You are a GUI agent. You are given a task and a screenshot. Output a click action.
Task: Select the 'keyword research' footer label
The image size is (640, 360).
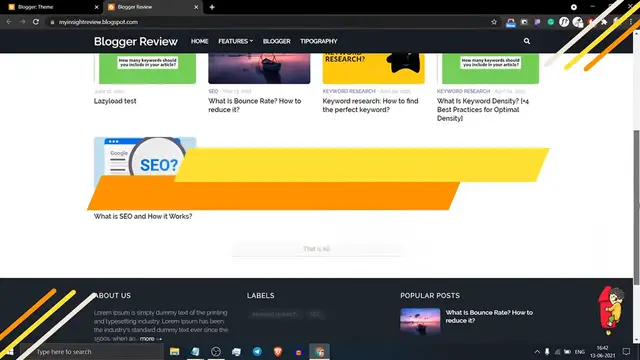pos(274,314)
